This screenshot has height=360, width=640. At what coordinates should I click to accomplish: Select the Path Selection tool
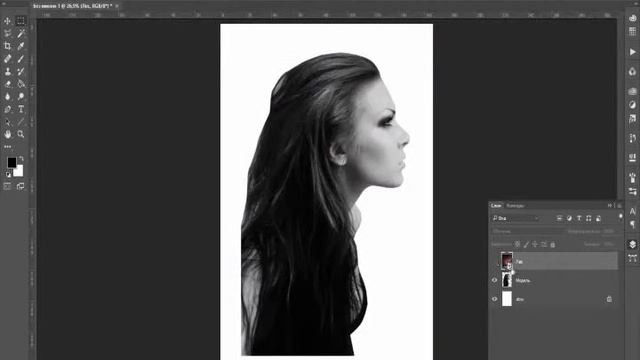[x=7, y=122]
